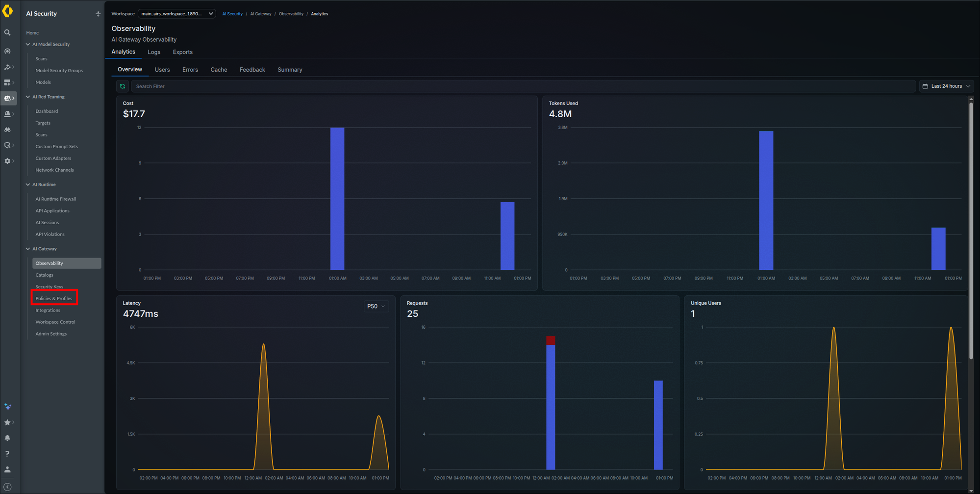Click the yellow Prisma logo icon
The image size is (980, 494).
[x=7, y=11]
